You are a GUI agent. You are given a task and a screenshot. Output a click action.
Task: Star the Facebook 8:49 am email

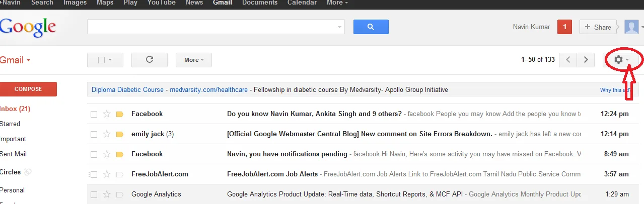107,154
